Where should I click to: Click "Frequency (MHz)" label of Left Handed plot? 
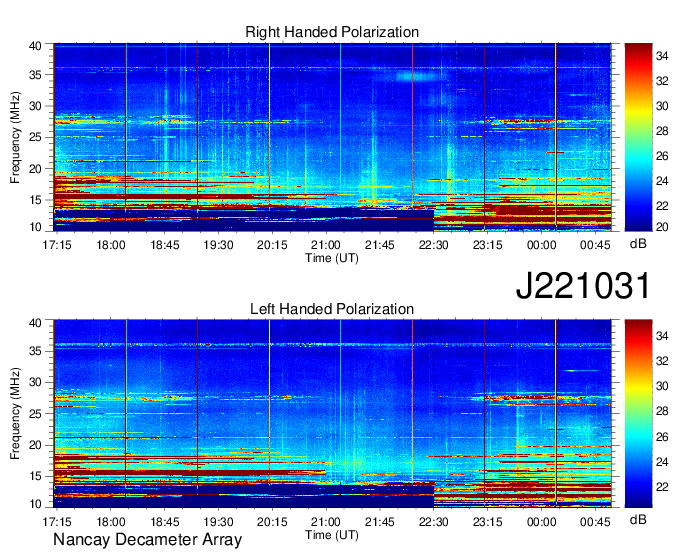point(15,414)
